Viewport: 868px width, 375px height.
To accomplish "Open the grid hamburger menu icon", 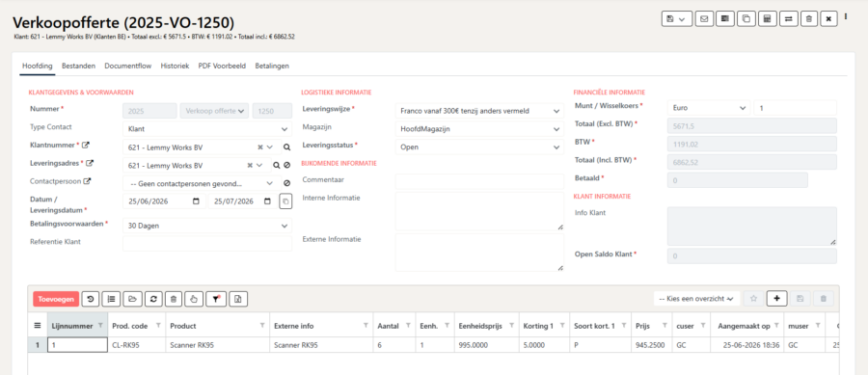I will [37, 326].
